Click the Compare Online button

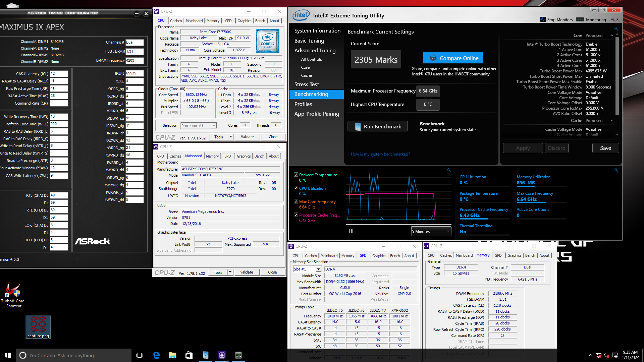coord(453,58)
